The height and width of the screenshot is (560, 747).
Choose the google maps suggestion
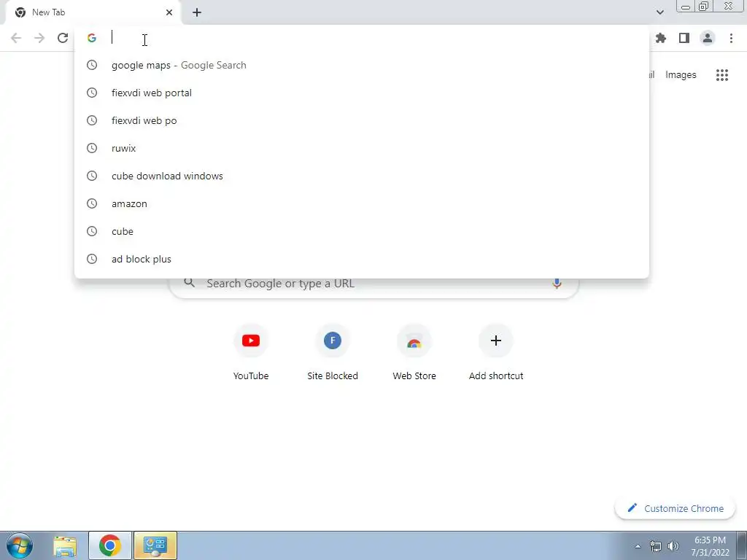point(362,65)
